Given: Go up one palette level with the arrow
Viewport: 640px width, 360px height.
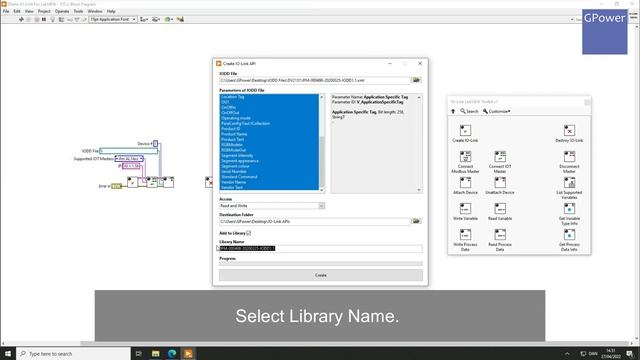Looking at the screenshot, I should (453, 111).
